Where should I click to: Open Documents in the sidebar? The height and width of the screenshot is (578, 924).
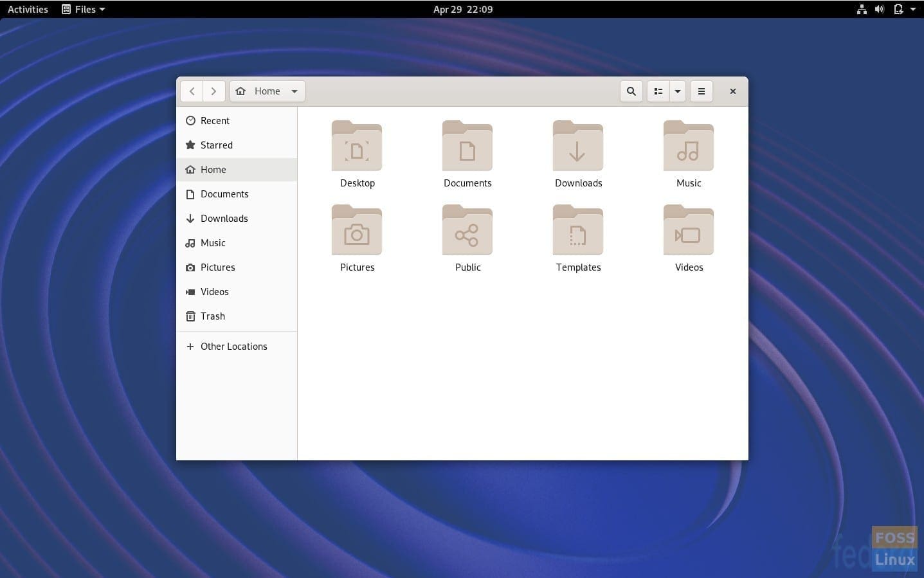(237, 194)
